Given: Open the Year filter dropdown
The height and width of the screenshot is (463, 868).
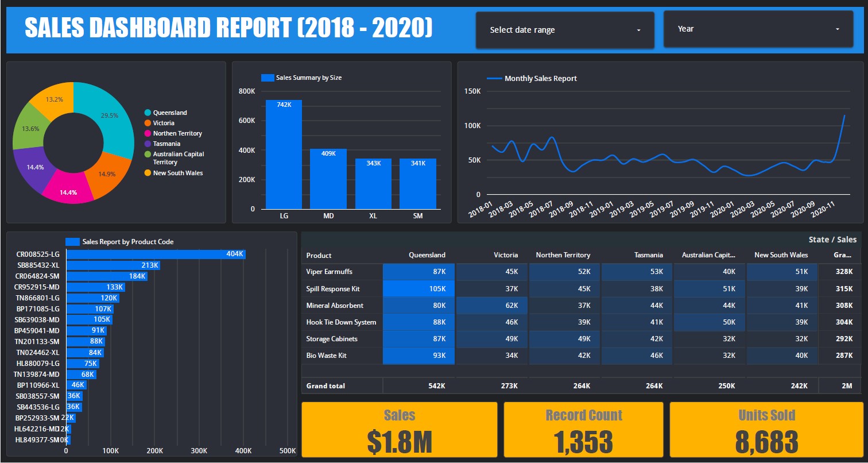Looking at the screenshot, I should 758,29.
